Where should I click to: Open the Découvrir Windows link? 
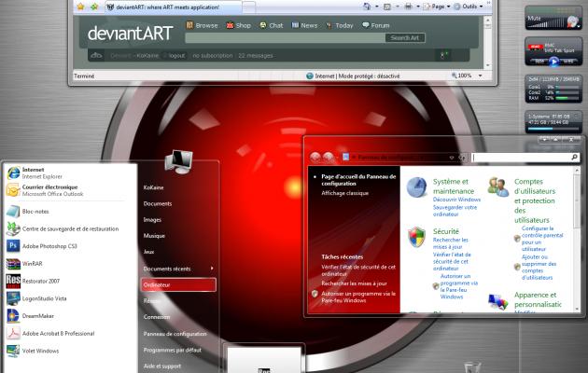pos(456,200)
